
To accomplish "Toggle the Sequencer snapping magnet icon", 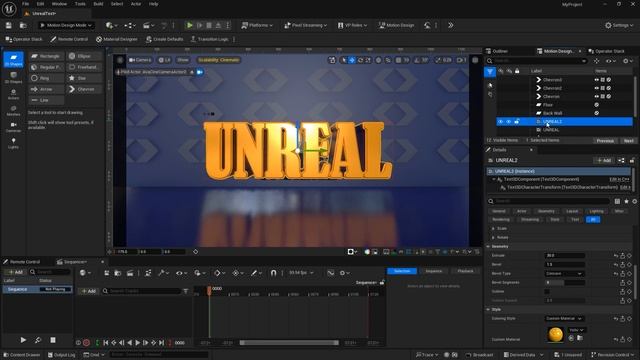I will [x=273, y=273].
